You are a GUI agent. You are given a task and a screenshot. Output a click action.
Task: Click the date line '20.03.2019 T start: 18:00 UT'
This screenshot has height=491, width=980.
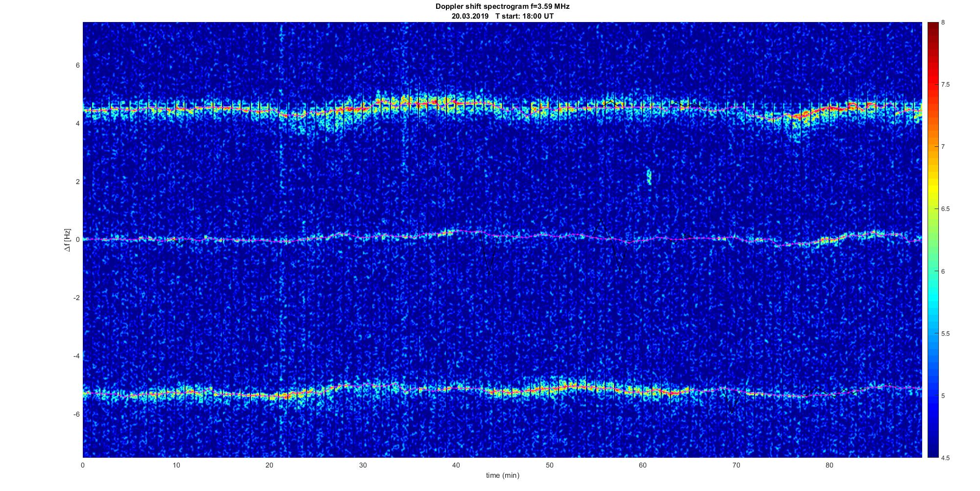point(502,16)
